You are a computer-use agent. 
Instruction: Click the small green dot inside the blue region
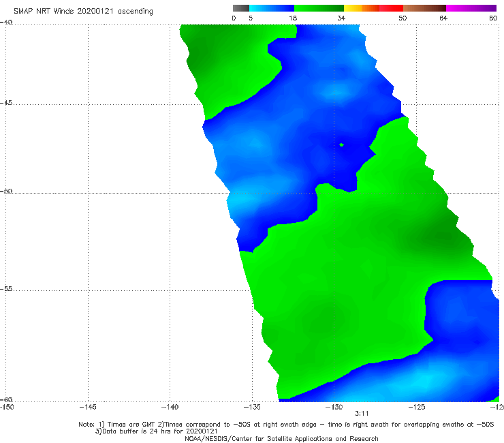[341, 144]
